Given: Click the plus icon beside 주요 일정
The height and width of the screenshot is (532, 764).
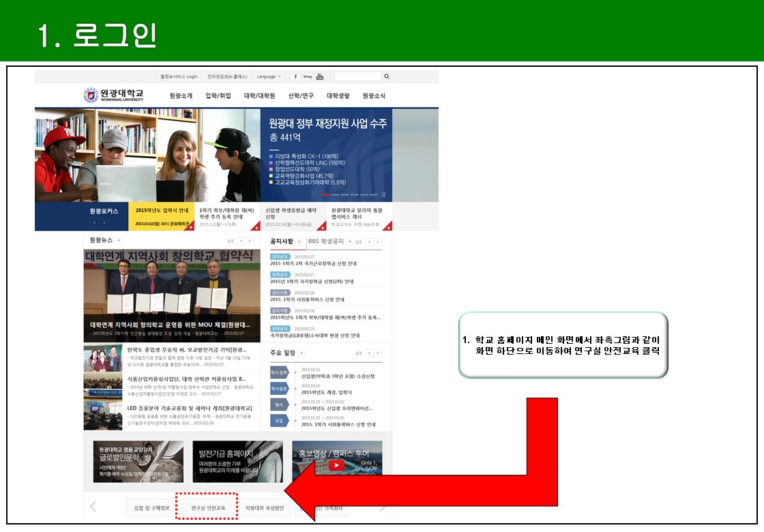Looking at the screenshot, I should 301,353.
